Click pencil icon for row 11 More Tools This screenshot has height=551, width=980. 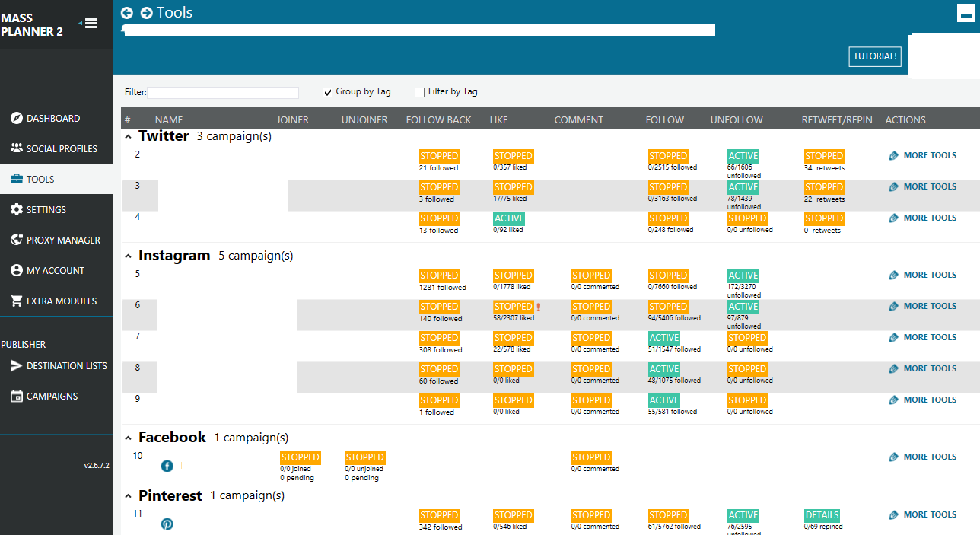pyautogui.click(x=894, y=515)
